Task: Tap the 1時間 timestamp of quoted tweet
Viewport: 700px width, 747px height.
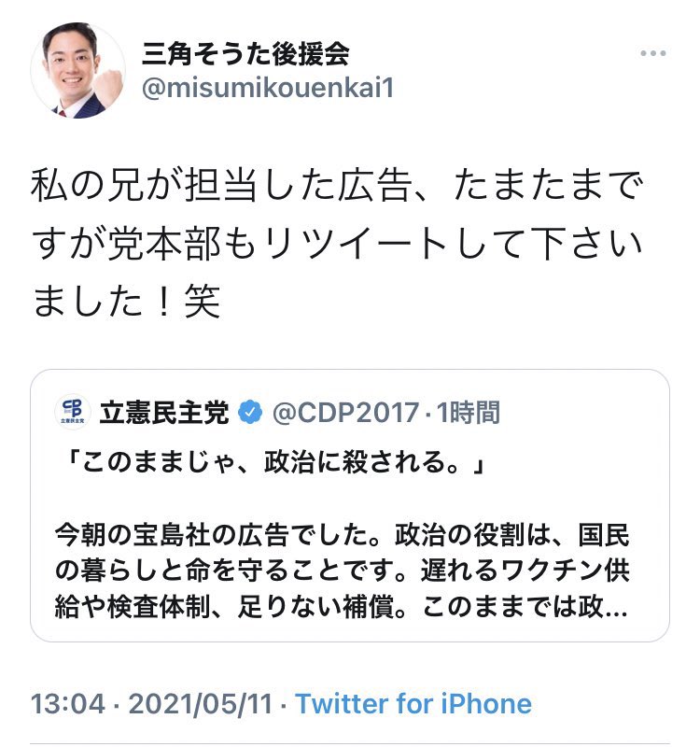Action: [x=469, y=413]
